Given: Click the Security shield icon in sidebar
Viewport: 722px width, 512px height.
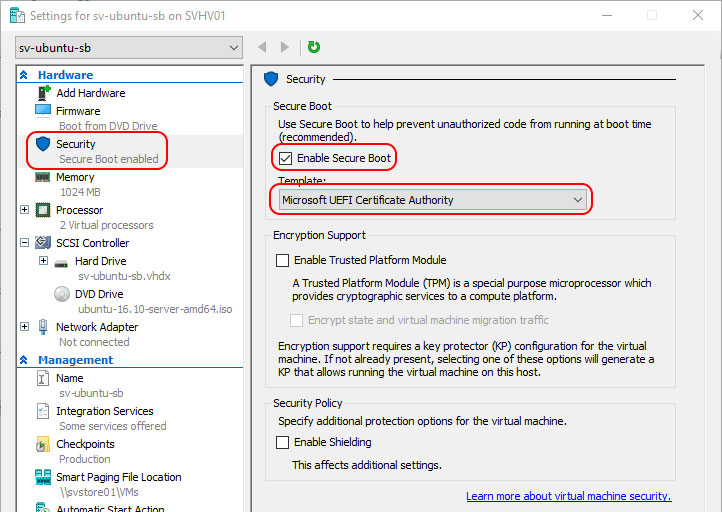Looking at the screenshot, I should pos(43,144).
